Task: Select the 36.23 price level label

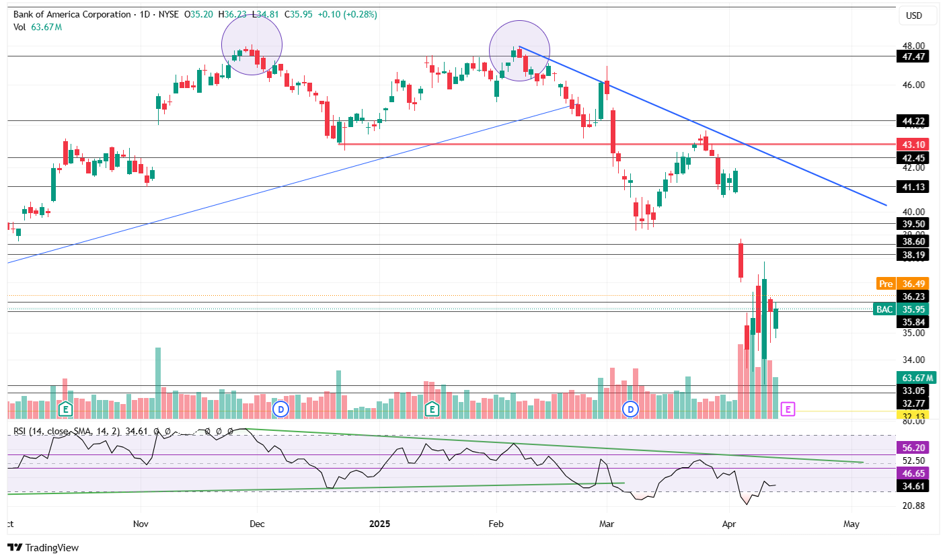Action: [x=913, y=296]
